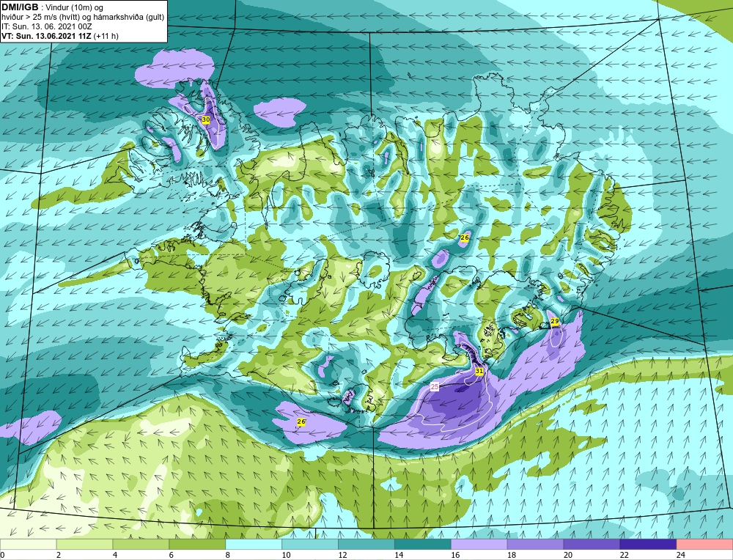Click the yellow 29 gust label
The width and height of the screenshot is (733, 560).
pyautogui.click(x=554, y=321)
